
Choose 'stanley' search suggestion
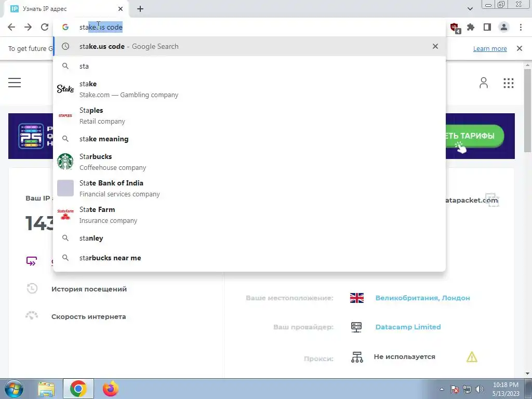coord(249,238)
